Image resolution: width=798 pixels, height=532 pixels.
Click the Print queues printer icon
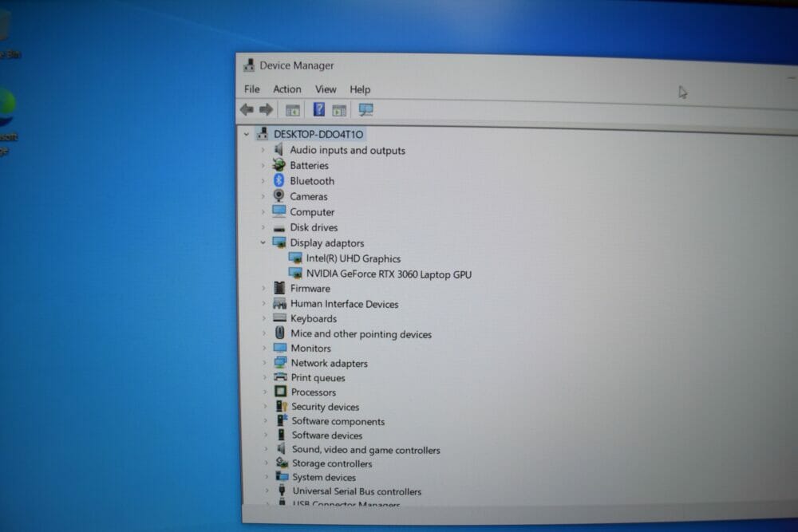[280, 377]
